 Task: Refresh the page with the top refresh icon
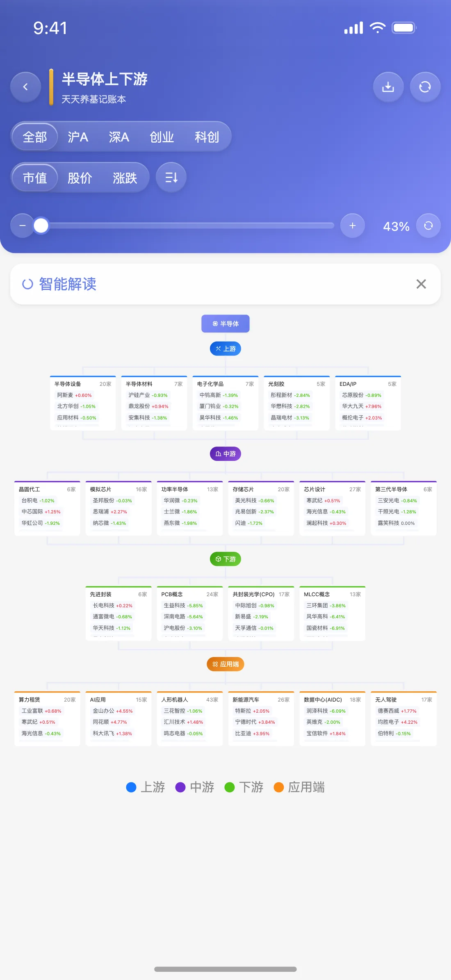(425, 87)
